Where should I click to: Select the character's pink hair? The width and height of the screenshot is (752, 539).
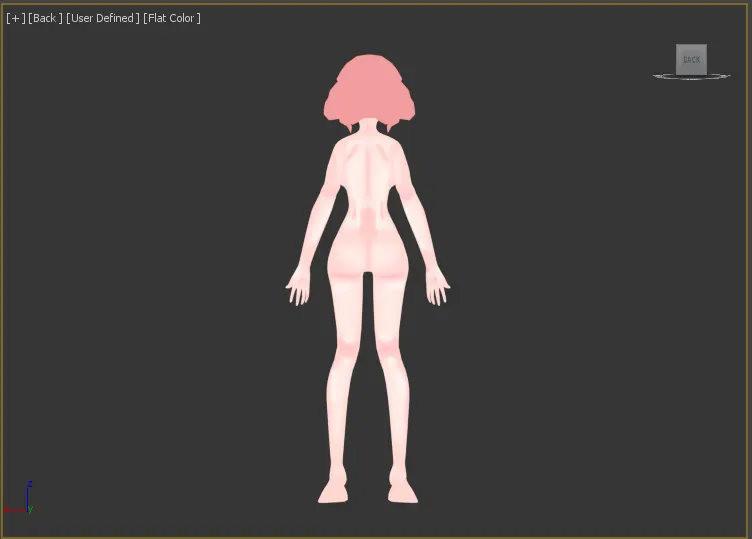[x=368, y=87]
